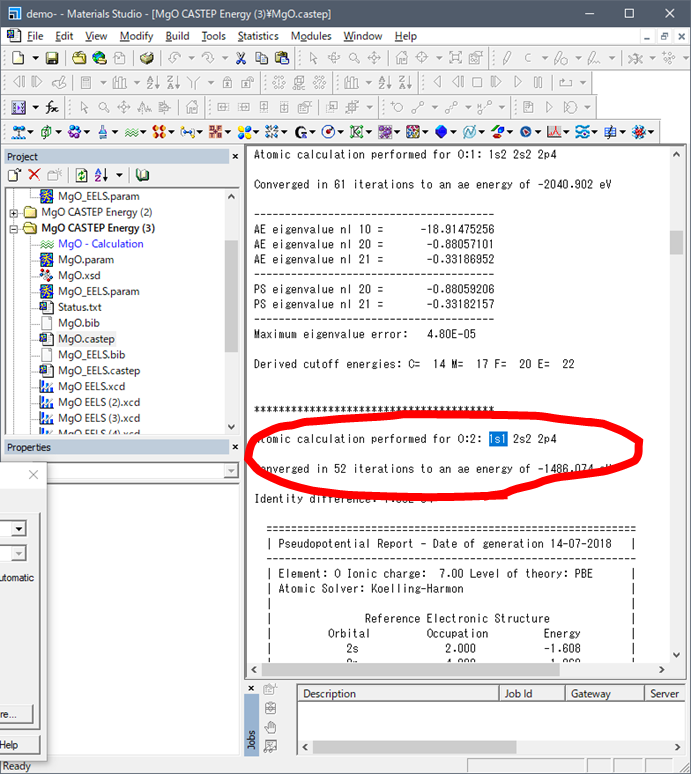Click the red X delete icon in Project panel
The width and height of the screenshot is (691, 774).
[34, 175]
